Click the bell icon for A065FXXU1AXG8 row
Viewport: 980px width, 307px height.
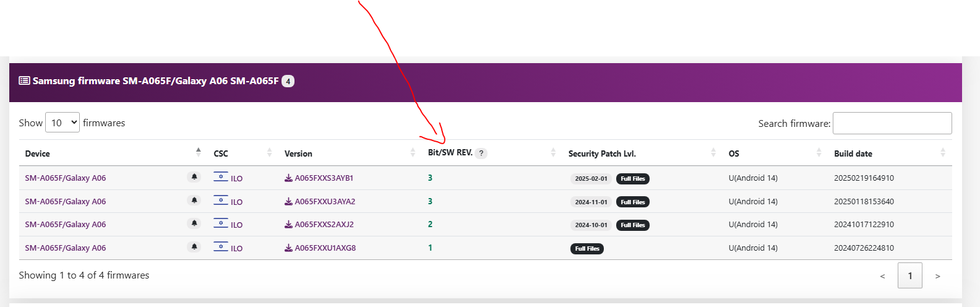[194, 247]
